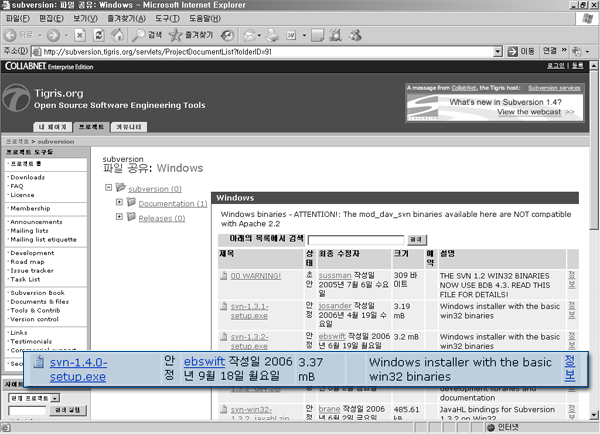This screenshot has height=435, width=600.
Task: Click the Releases folder icon
Action: (131, 217)
